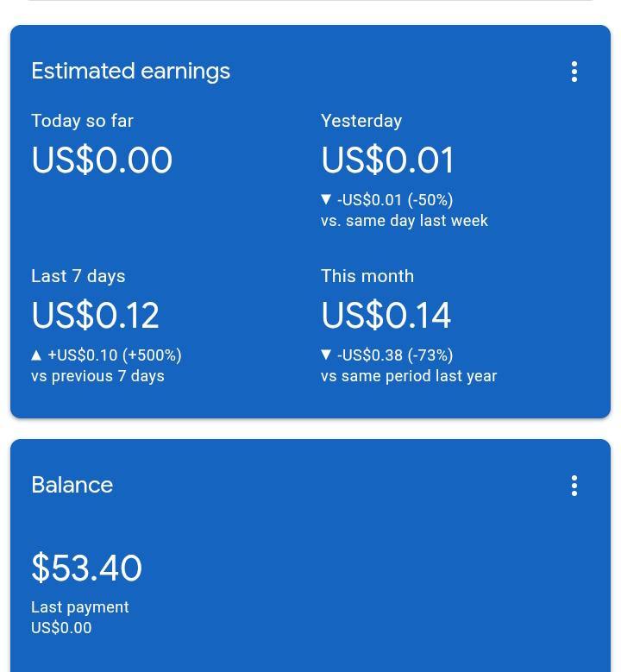Screen dimensions: 621x672
Task: Tap the Last payment label
Action: [79, 607]
